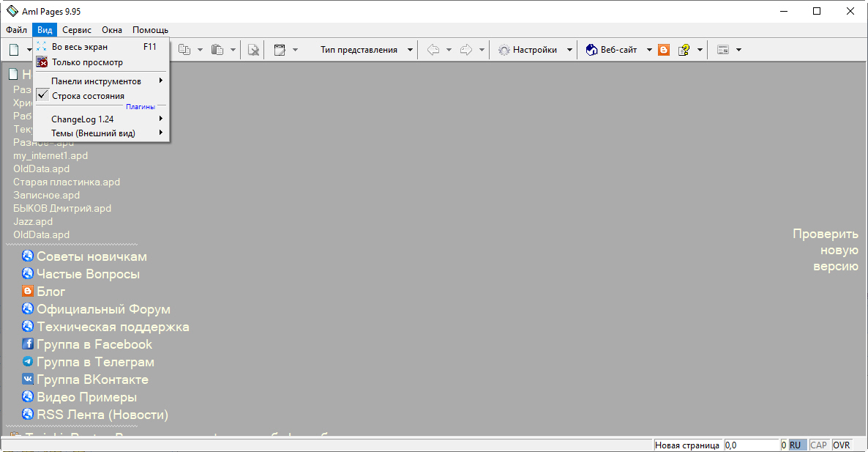Click the help question-mark toolbar icon
868x452 pixels.
684,50
